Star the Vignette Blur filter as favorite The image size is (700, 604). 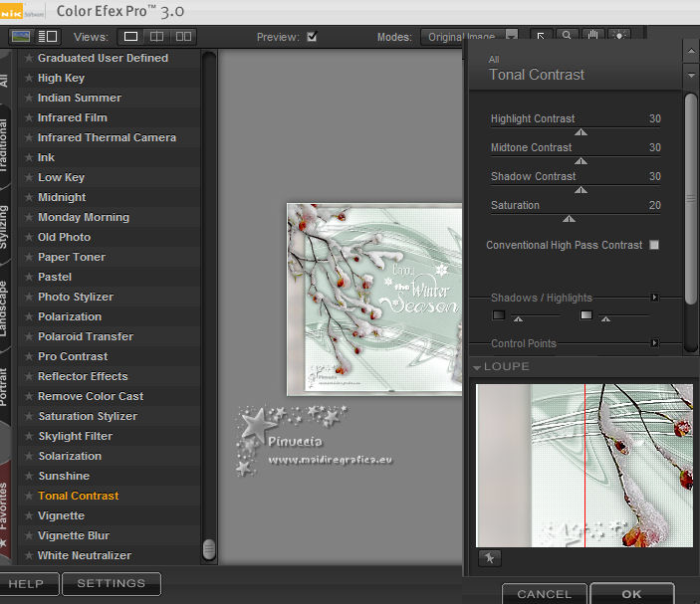pos(29,535)
